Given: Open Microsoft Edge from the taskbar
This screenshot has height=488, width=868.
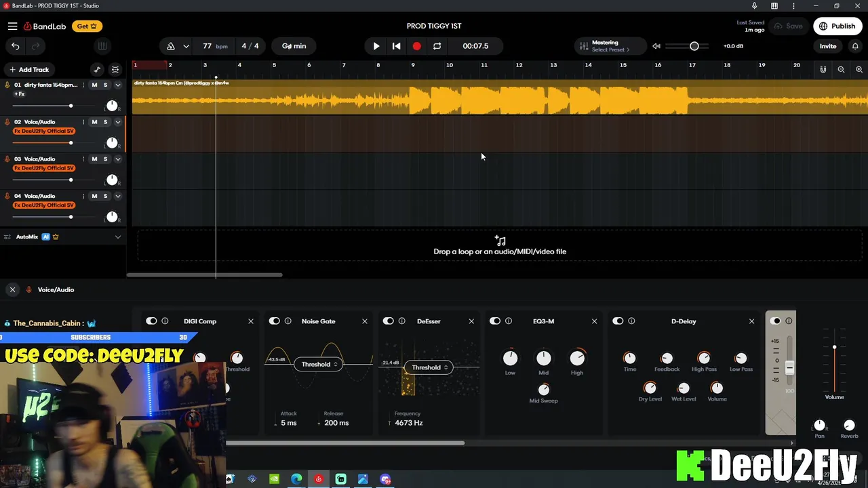Looking at the screenshot, I should [x=296, y=479].
